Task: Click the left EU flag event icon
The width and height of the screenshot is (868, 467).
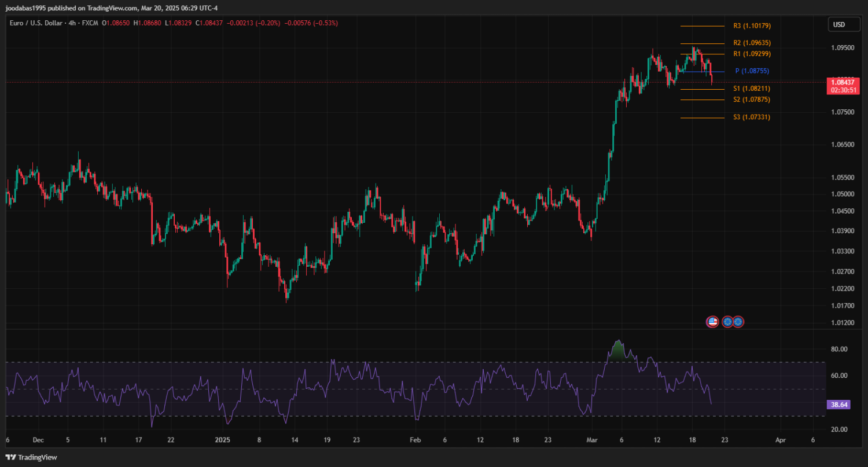Action: 727,322
